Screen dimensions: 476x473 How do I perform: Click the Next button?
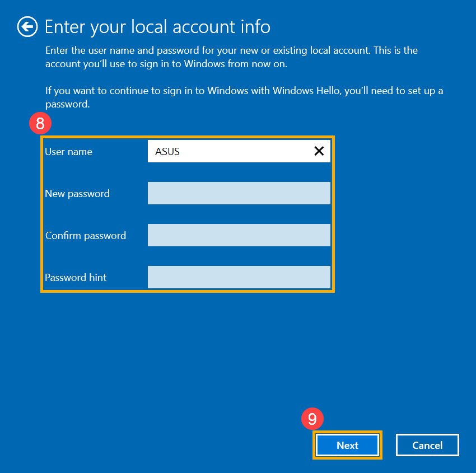tap(347, 445)
